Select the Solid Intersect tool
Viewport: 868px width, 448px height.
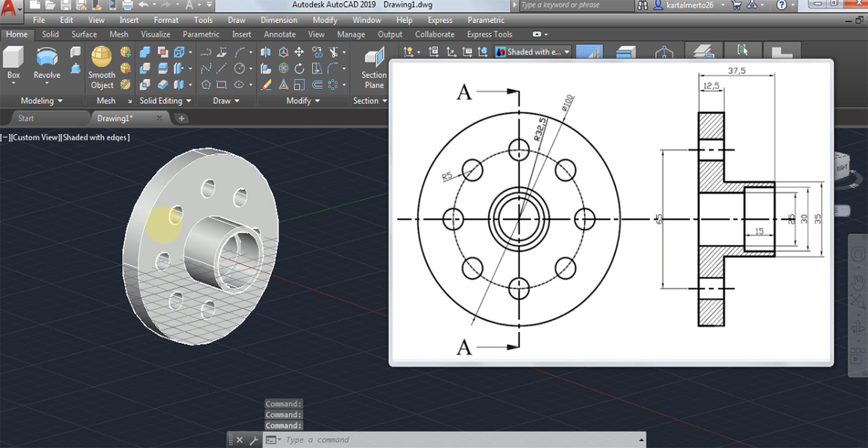coord(145,85)
